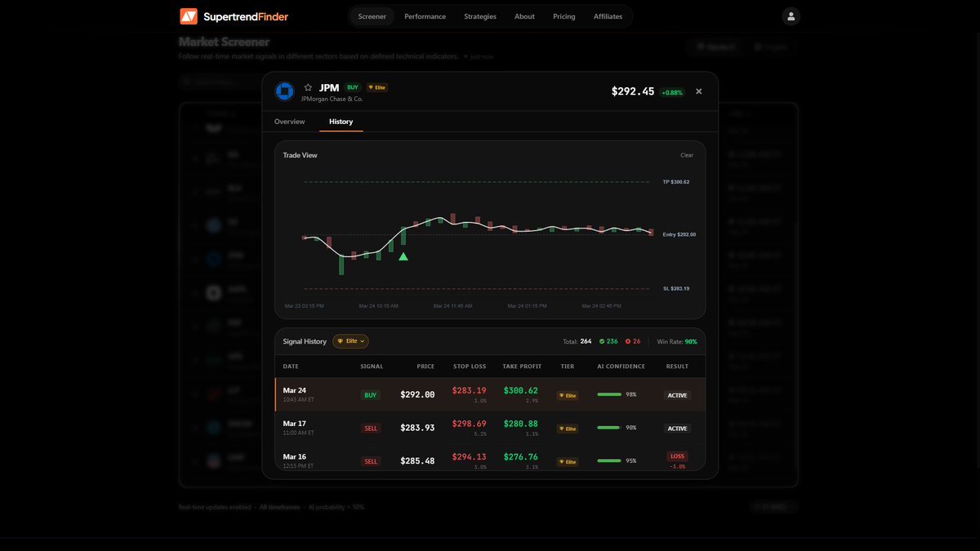Click the RESULT column header
980x551 pixels.
677,367
